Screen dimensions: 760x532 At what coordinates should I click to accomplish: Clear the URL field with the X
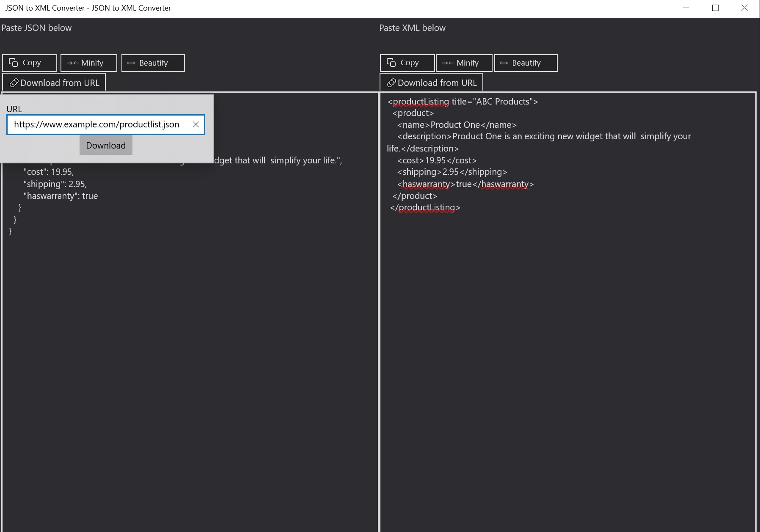[x=196, y=124]
